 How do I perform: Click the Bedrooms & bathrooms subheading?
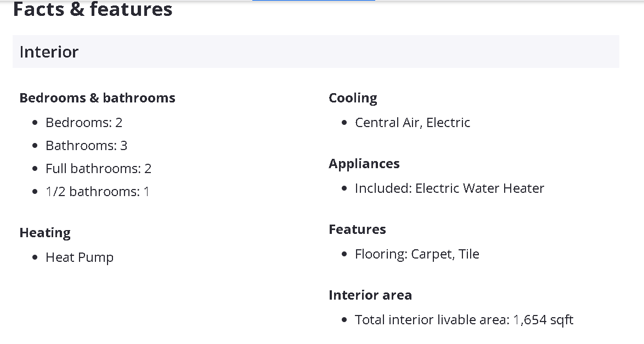coord(97,98)
